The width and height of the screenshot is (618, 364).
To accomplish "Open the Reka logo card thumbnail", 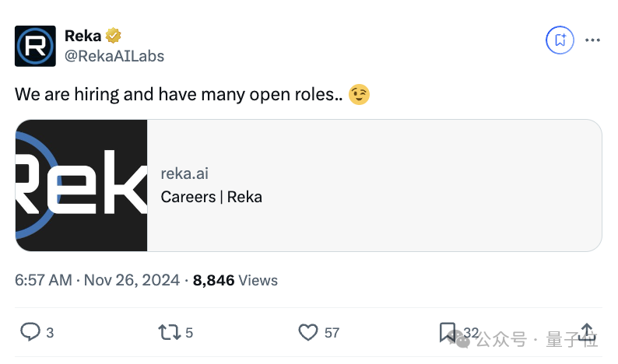I will click(81, 185).
